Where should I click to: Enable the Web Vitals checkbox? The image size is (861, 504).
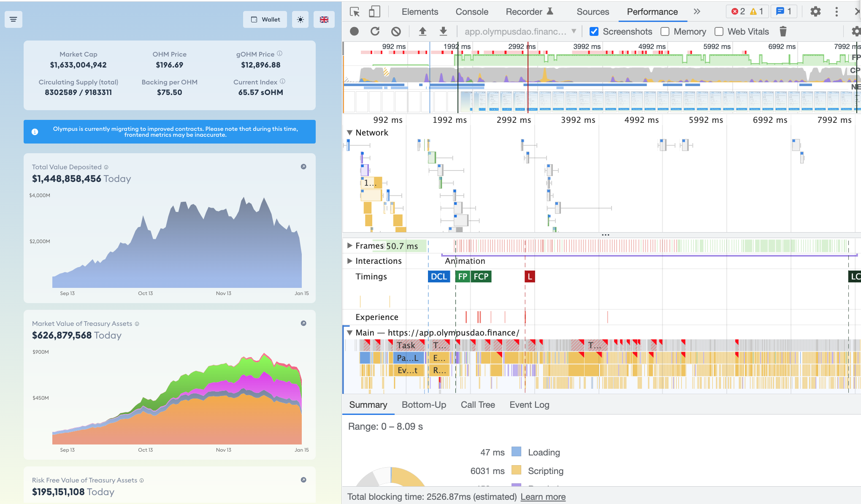(x=718, y=31)
